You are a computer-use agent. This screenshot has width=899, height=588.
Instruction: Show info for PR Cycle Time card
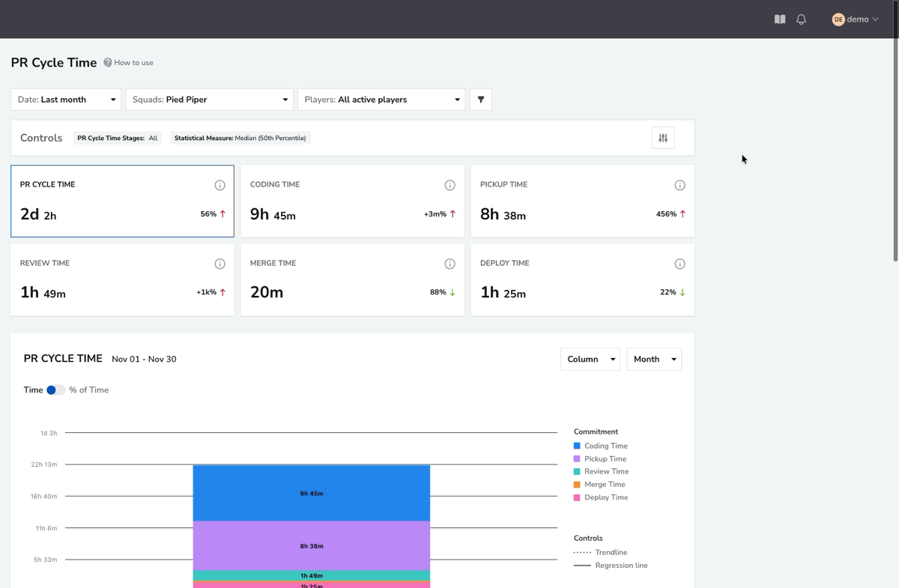coord(220,185)
